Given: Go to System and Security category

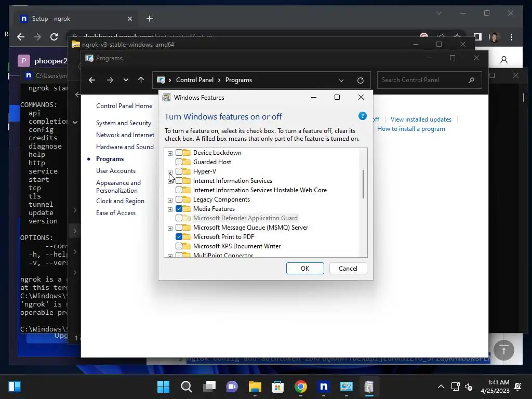Looking at the screenshot, I should coord(124,123).
